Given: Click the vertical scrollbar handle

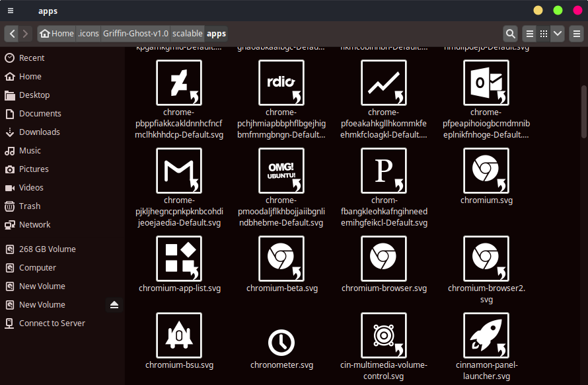Looking at the screenshot, I should click(583, 112).
